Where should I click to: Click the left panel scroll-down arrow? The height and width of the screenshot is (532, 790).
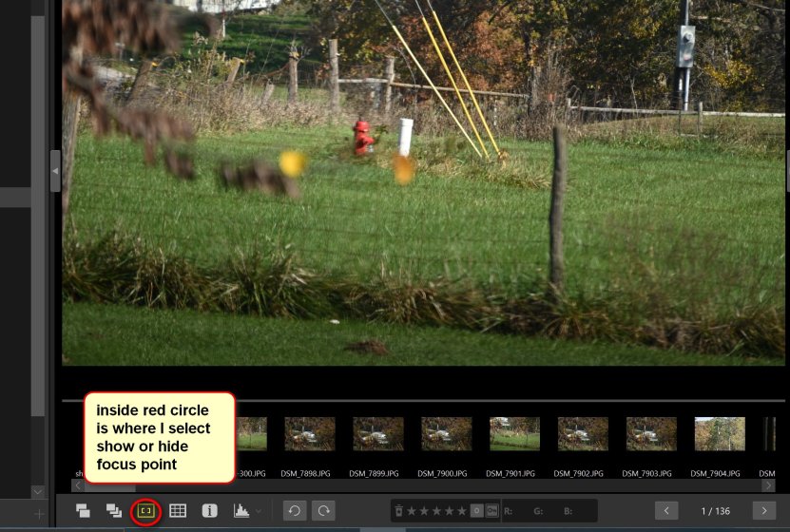[38, 491]
